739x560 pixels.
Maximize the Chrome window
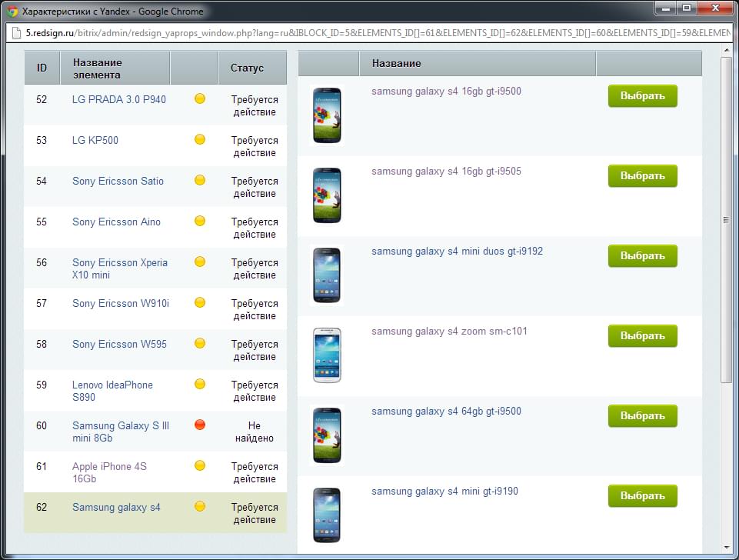tap(687, 8)
